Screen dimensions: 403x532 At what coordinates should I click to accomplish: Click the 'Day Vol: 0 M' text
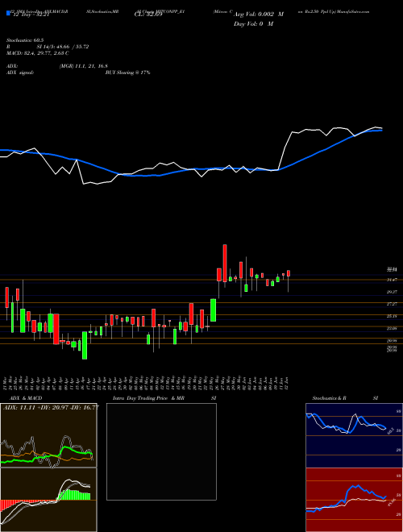pyautogui.click(x=253, y=24)
